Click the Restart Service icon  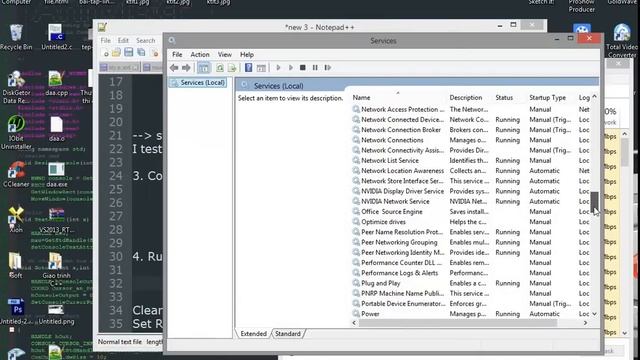(327, 68)
